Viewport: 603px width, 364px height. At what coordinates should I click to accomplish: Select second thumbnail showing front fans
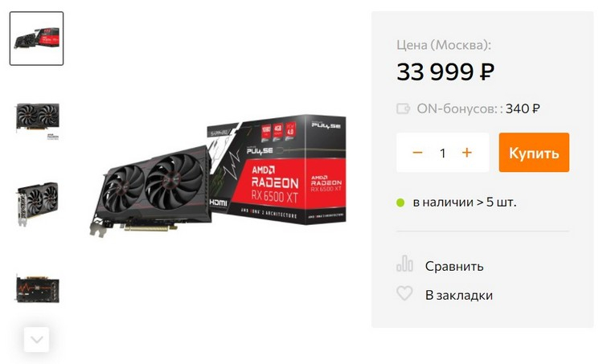37,121
